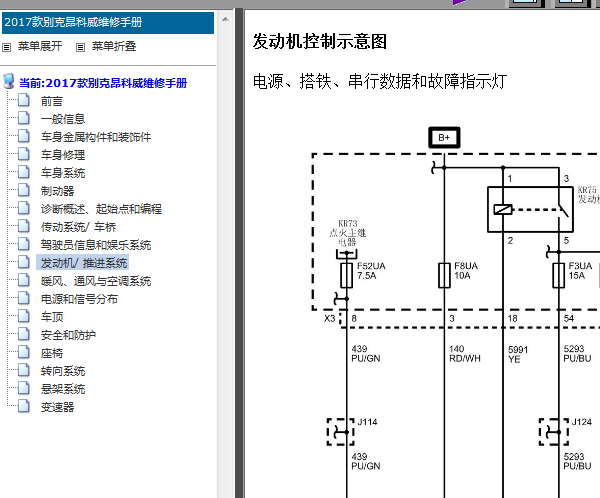
Task: Select 车身金属构件和装饰件 in the tree
Action: 96,137
